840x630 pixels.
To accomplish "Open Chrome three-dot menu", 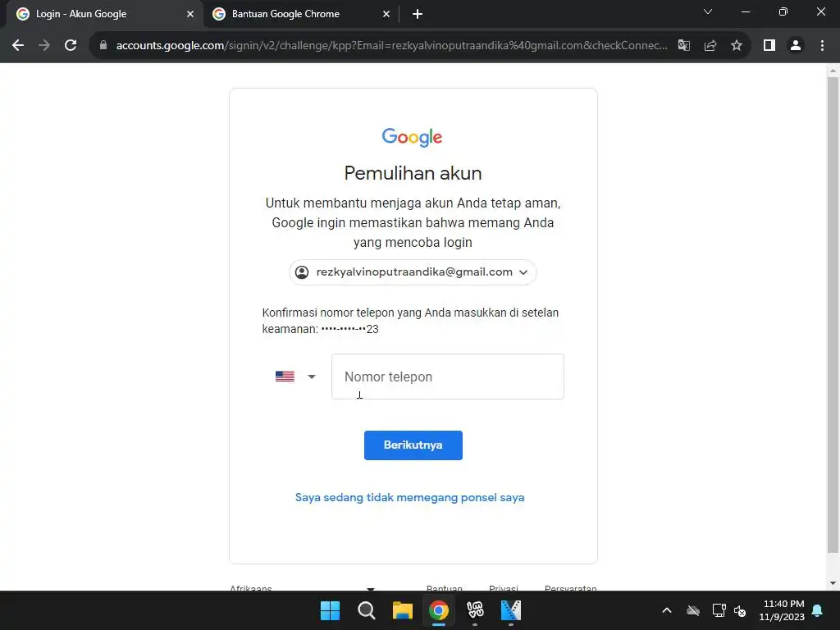I will click(822, 46).
